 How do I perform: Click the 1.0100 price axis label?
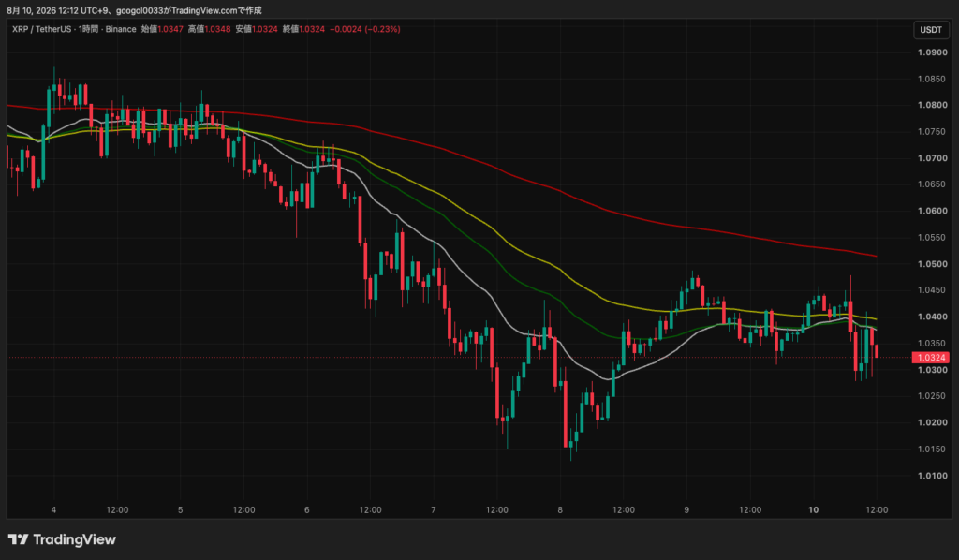tap(933, 476)
